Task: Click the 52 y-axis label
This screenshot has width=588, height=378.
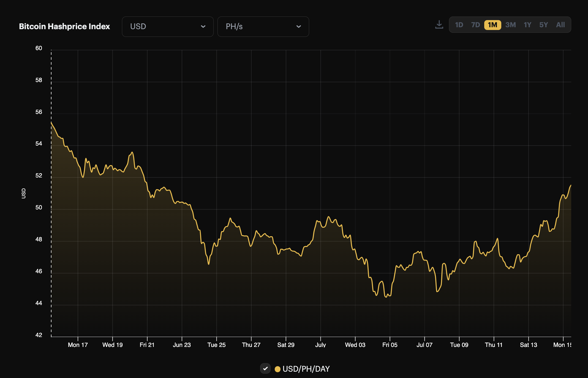Action: pyautogui.click(x=39, y=176)
